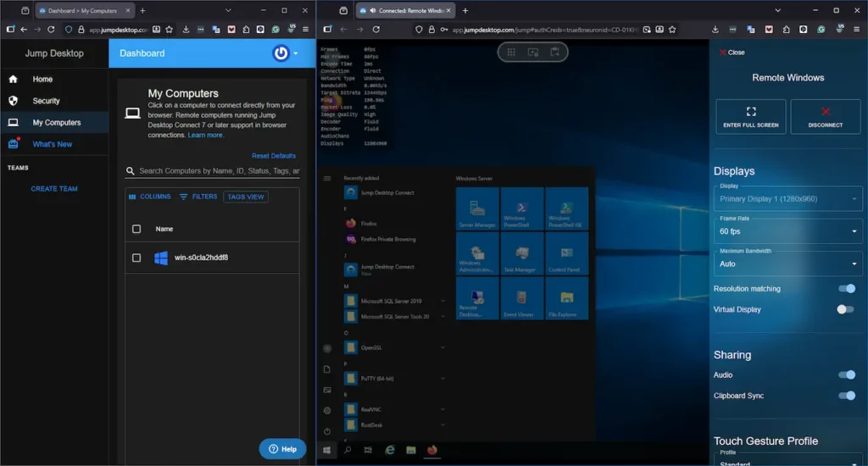Select the Connected: Remote Windows browser tab

click(406, 10)
